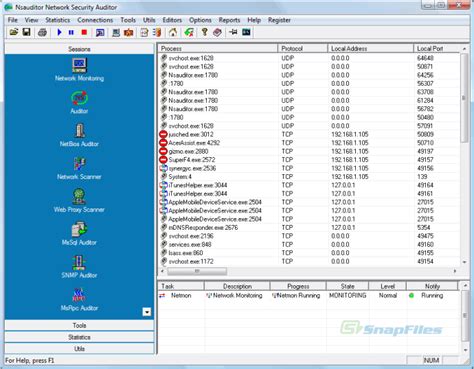474x369 pixels.
Task: Click the State column header
Action: click(347, 286)
